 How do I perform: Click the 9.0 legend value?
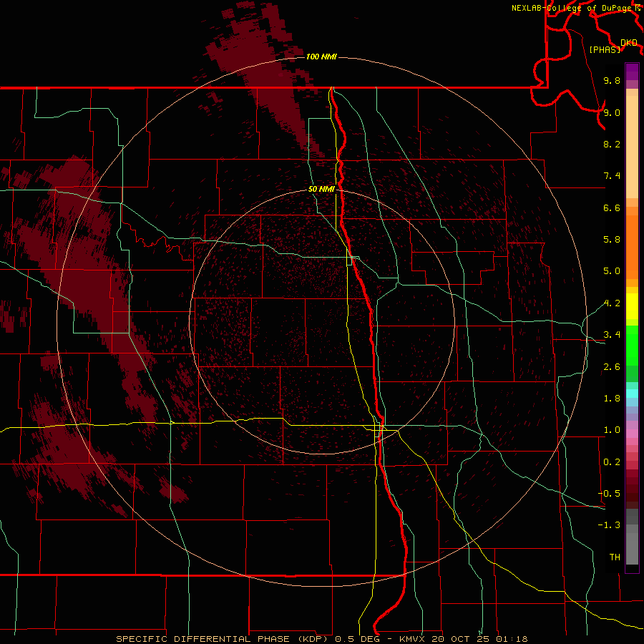coord(612,112)
